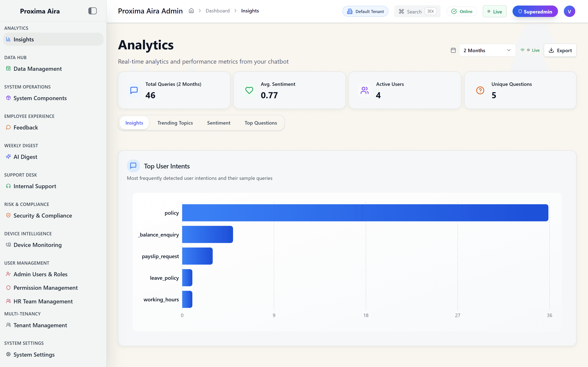Click the Avg. Sentiment heart icon
The image size is (588, 367).
click(249, 90)
